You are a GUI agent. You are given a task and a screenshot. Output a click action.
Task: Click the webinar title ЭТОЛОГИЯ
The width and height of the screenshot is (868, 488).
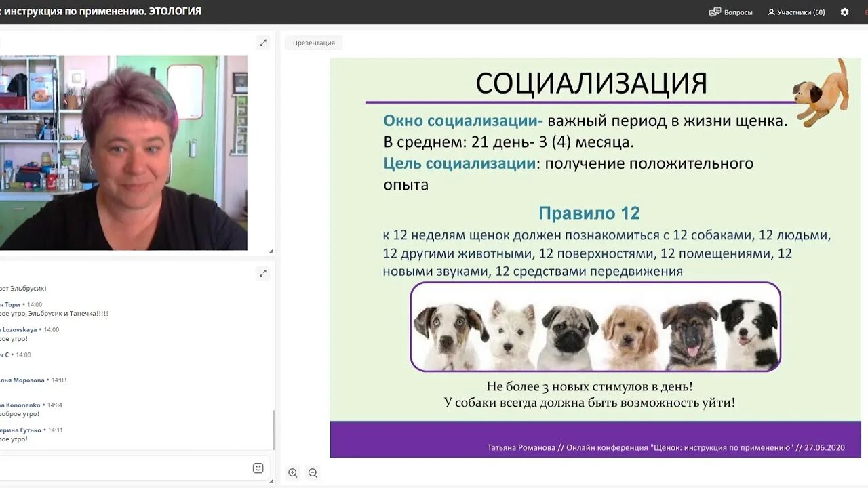pyautogui.click(x=175, y=12)
